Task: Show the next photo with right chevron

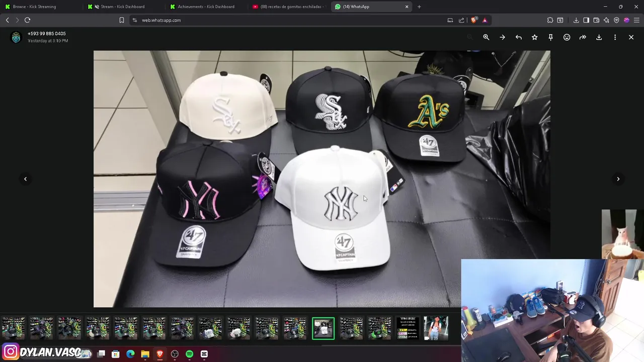Action: (x=618, y=179)
